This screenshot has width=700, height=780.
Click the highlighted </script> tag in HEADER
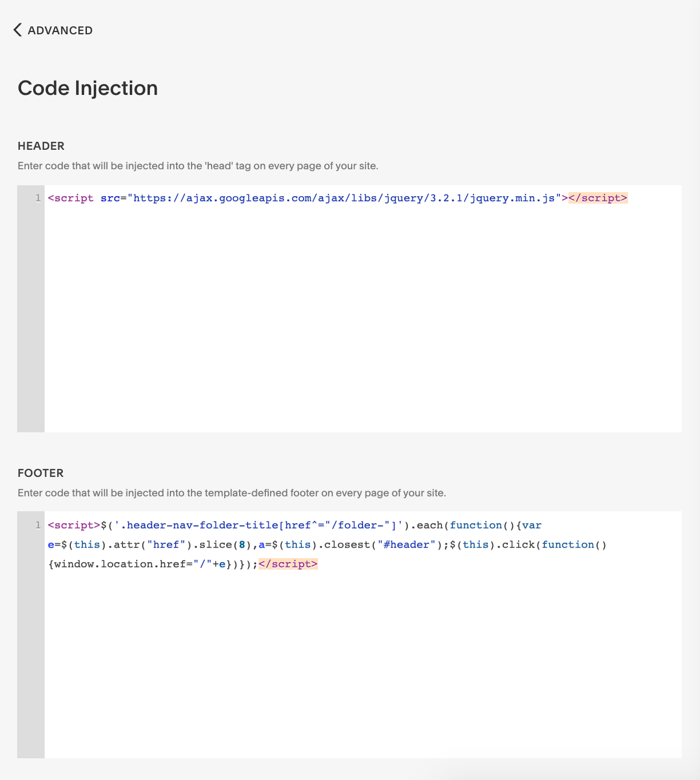(597, 198)
